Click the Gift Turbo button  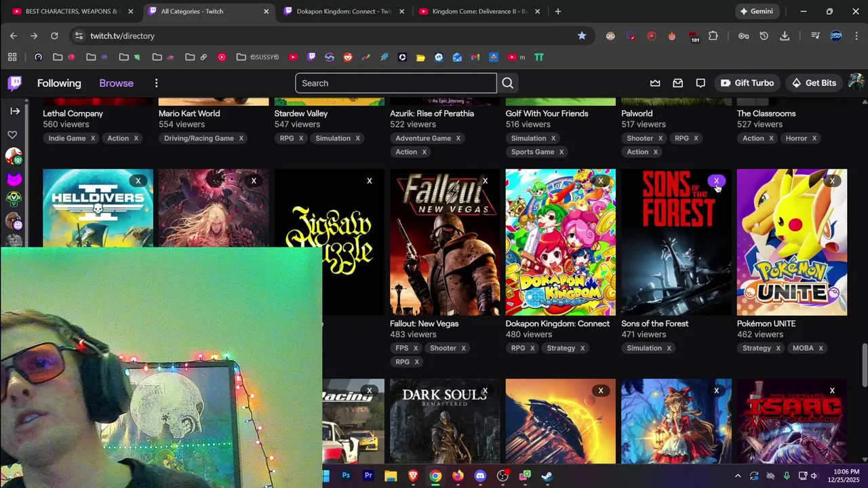(x=747, y=83)
